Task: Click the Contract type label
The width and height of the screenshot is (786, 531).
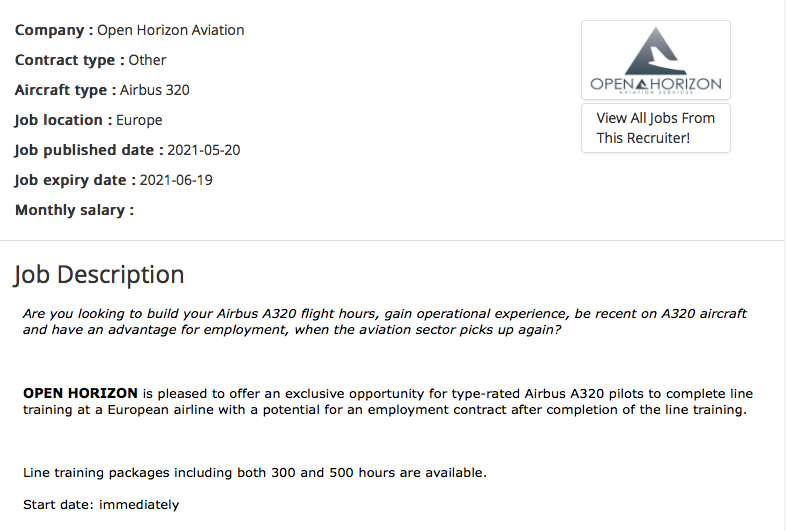Action: click(x=69, y=60)
